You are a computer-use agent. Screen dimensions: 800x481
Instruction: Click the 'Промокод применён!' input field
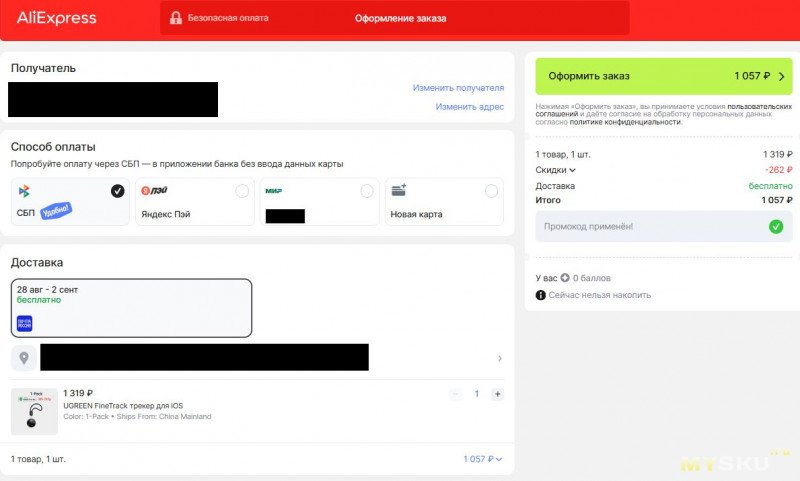click(x=664, y=226)
